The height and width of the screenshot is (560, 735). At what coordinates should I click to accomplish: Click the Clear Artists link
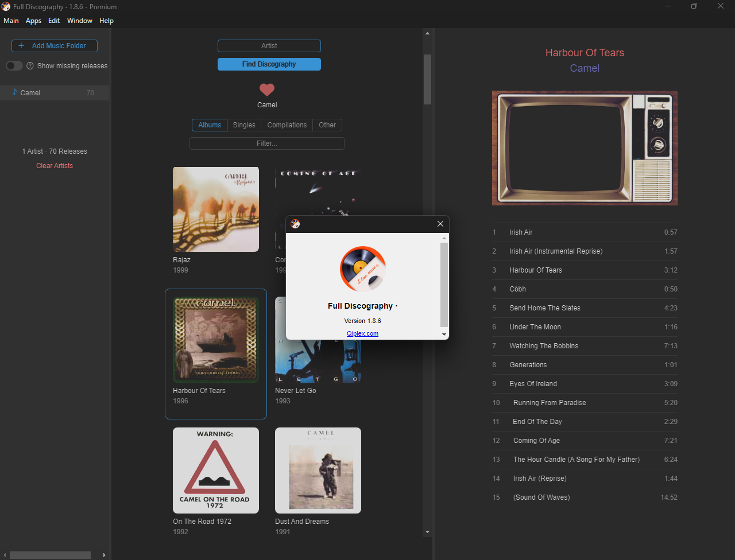coord(55,166)
